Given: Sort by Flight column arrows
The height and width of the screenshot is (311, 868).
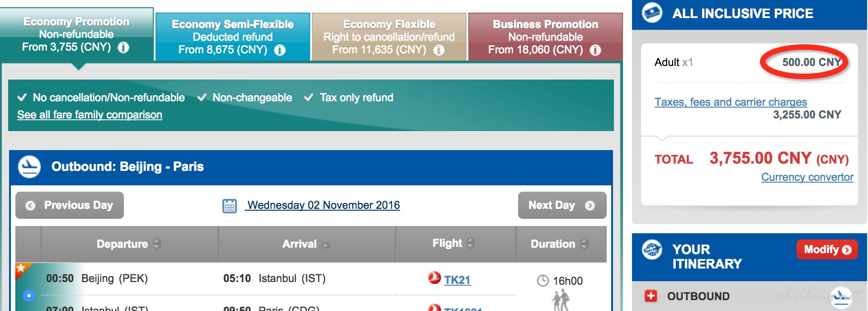Looking at the screenshot, I should tap(471, 243).
